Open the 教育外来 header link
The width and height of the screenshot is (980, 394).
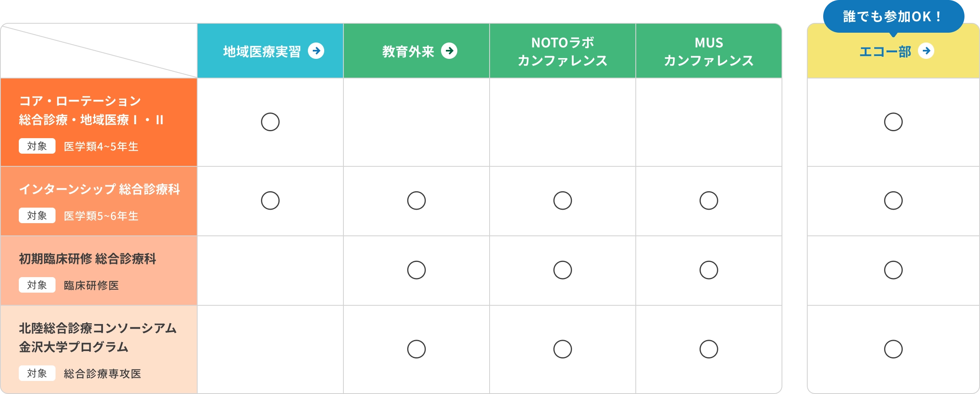click(x=408, y=51)
